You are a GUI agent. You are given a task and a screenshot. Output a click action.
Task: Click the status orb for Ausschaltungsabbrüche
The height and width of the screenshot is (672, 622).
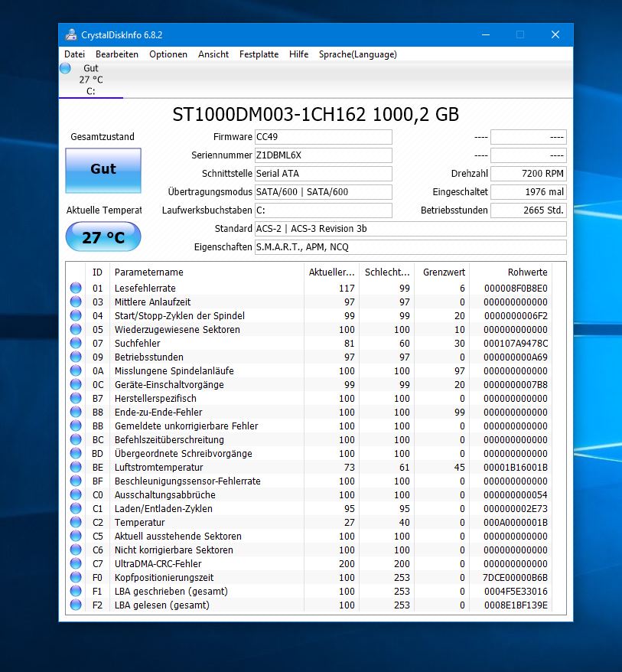(x=76, y=494)
